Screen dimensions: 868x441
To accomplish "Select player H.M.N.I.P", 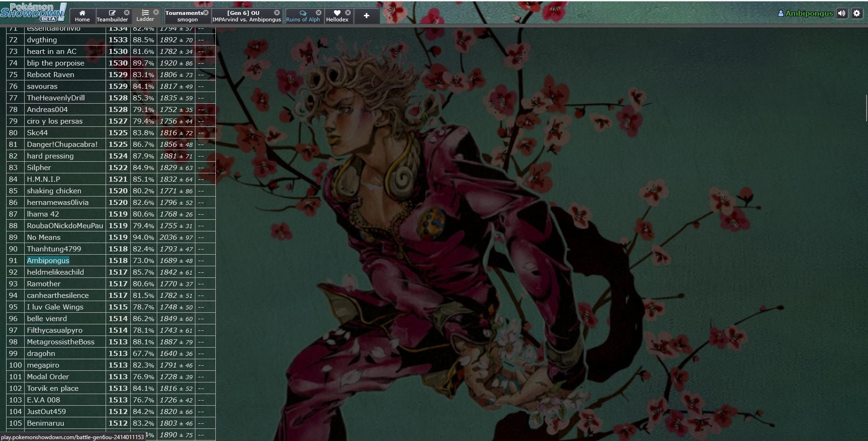I will point(43,179).
